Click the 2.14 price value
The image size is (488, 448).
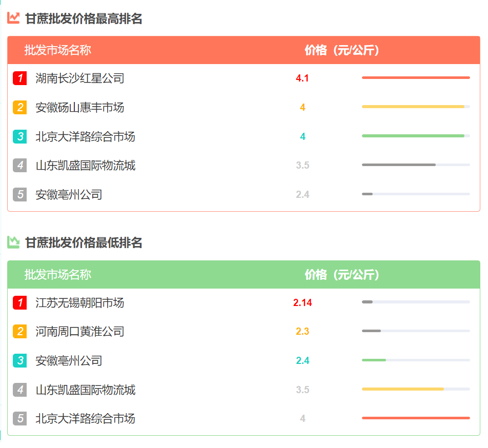[302, 303]
